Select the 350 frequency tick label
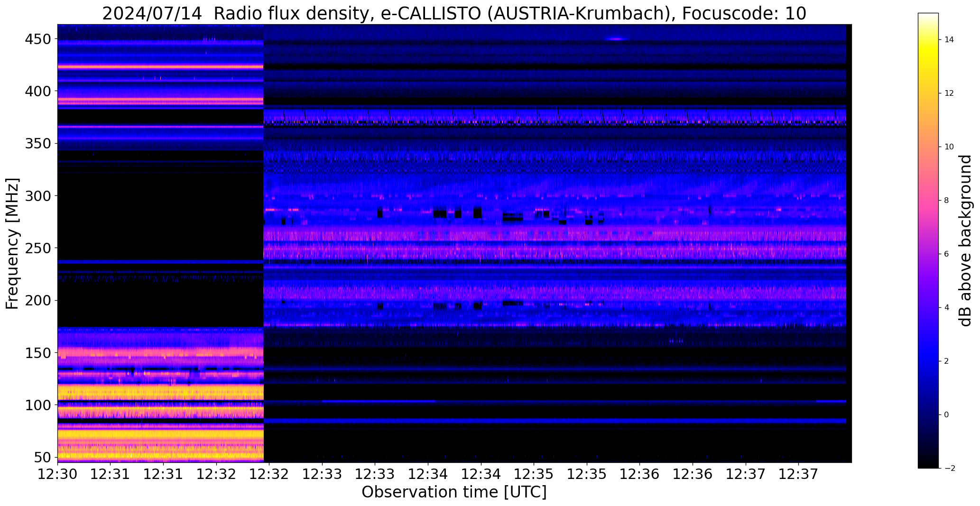The width and height of the screenshot is (980, 506). pyautogui.click(x=38, y=143)
